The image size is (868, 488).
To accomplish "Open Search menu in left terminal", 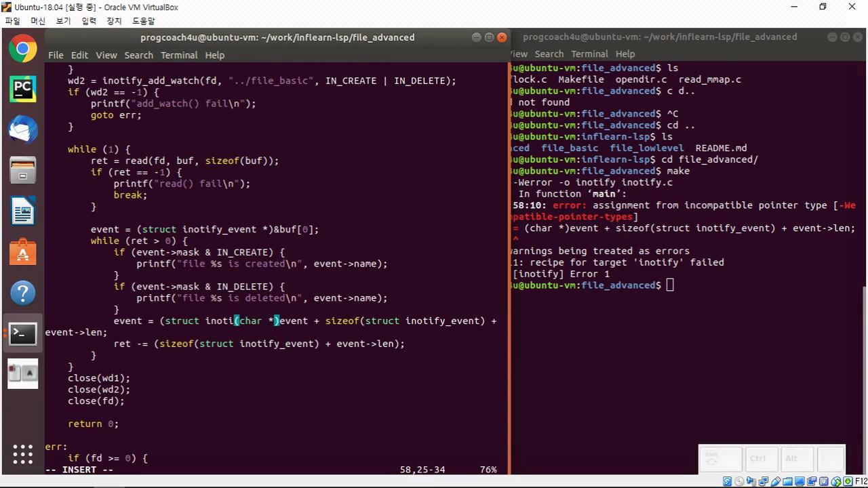I will pyautogui.click(x=138, y=55).
